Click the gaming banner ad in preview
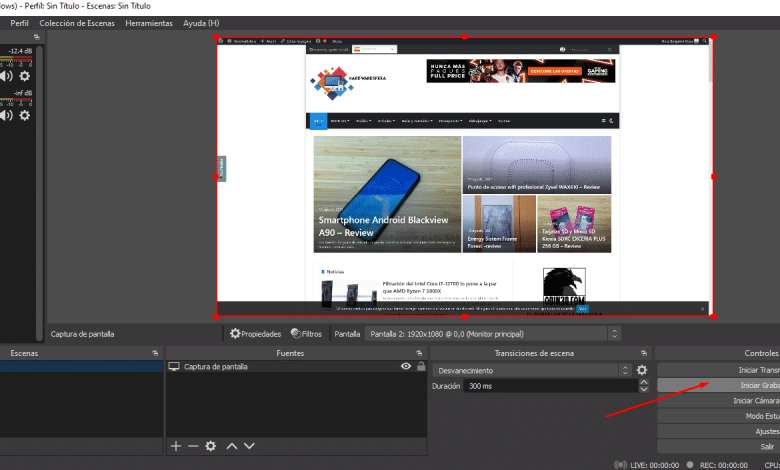780x470 pixels. [520, 71]
